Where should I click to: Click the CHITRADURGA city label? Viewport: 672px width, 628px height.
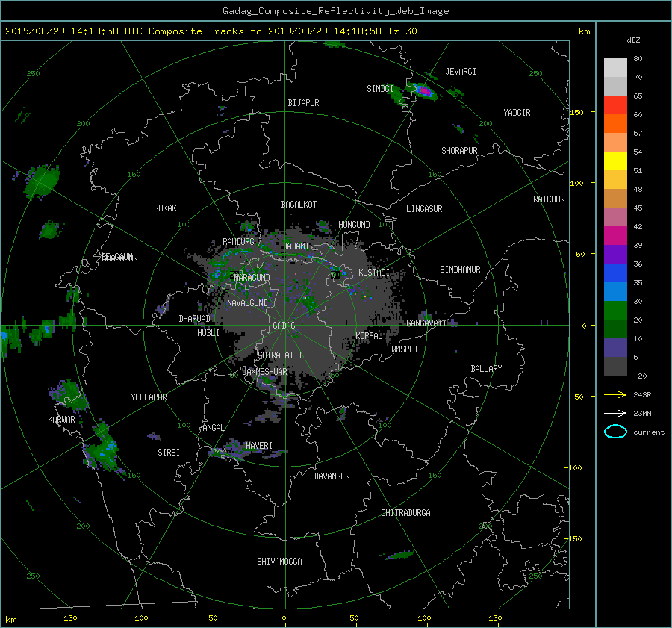click(405, 513)
